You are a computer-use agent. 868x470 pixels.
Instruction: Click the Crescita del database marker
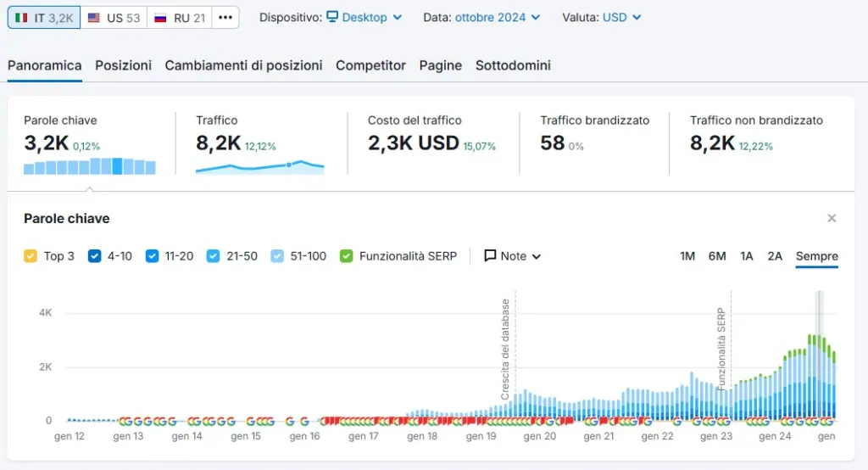pyautogui.click(x=505, y=350)
